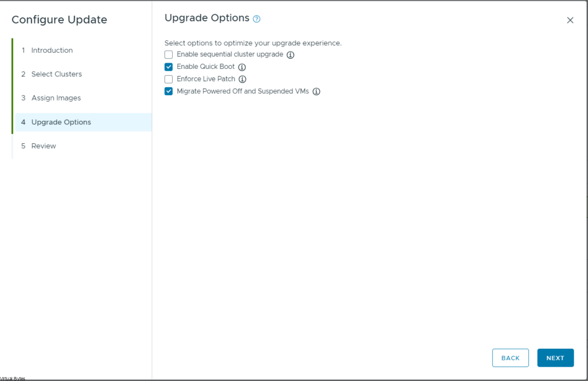Viewport: 588px width, 381px height.
Task: Enable sequential cluster upgrade checkbox
Action: (x=169, y=55)
